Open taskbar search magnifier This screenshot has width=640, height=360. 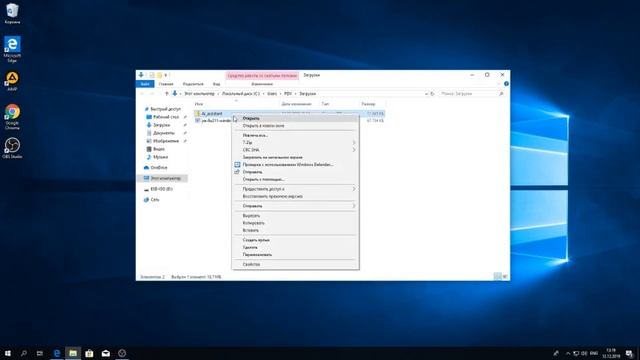(x=24, y=353)
